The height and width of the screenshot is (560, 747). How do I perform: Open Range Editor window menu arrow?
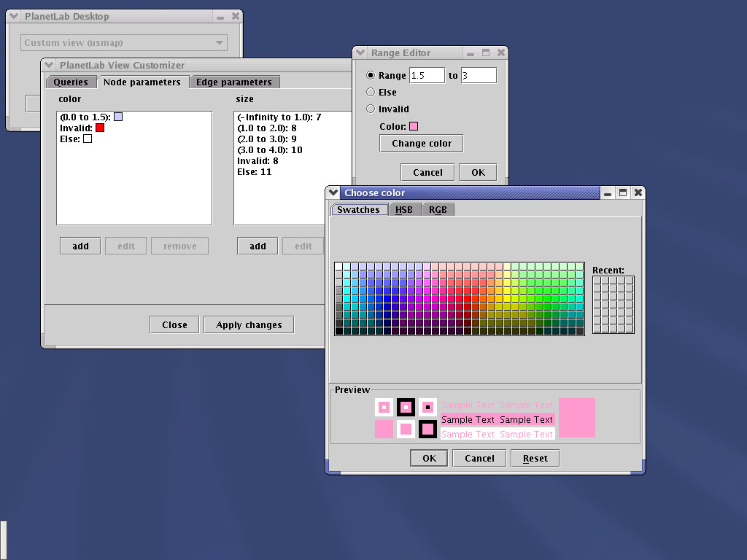361,52
